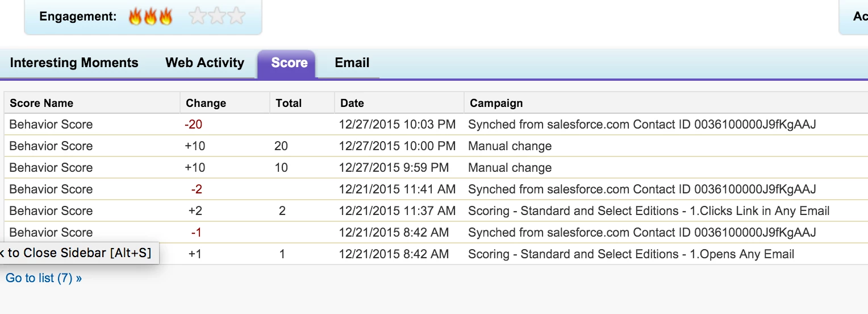Switch to the Web Activity tab

tap(205, 63)
